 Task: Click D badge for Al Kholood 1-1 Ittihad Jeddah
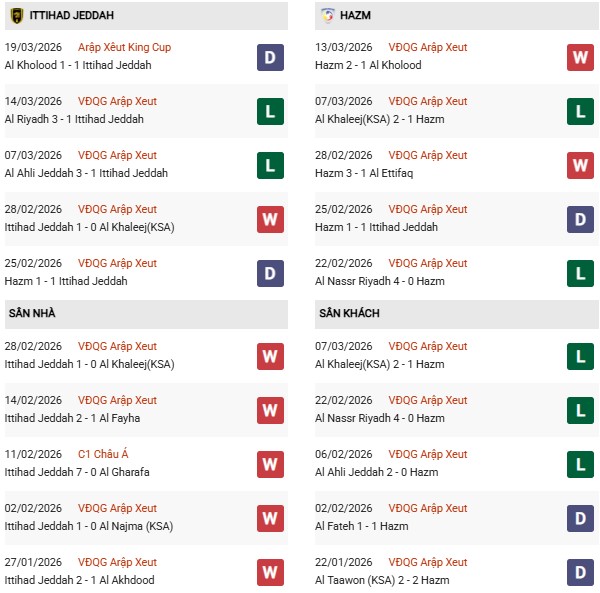coord(271,56)
